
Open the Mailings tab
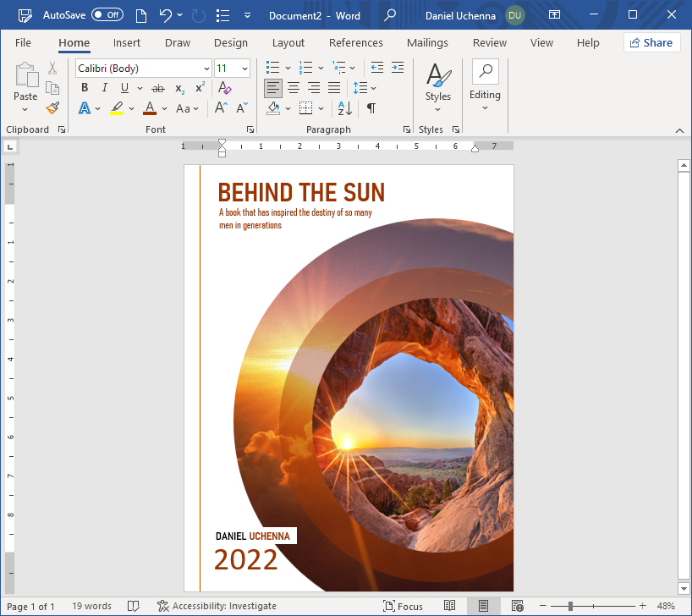[427, 42]
